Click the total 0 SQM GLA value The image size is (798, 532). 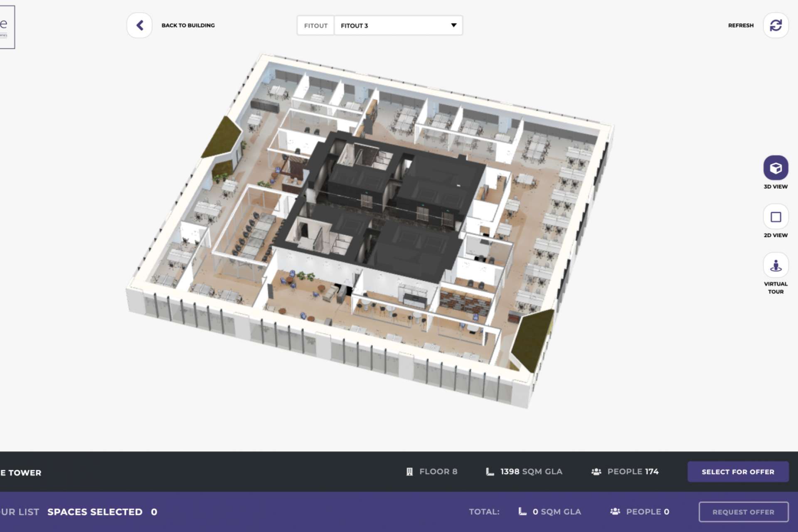click(x=557, y=512)
